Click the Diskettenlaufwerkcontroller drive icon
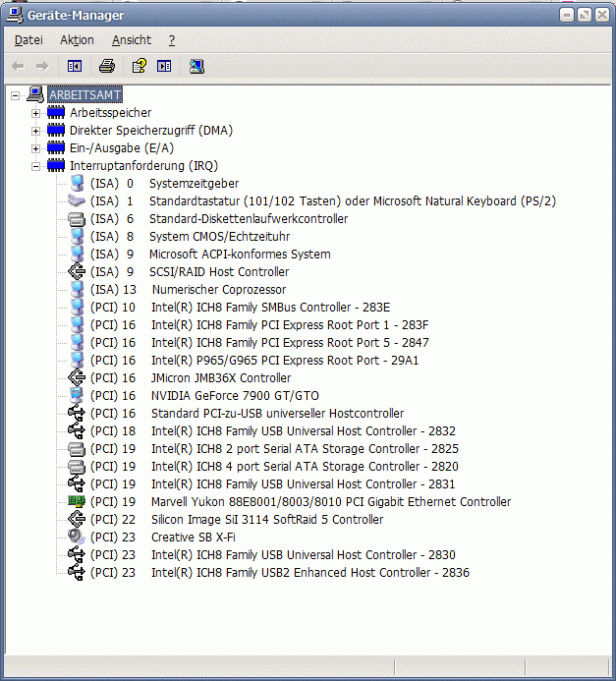The height and width of the screenshot is (681, 616). click(77, 219)
